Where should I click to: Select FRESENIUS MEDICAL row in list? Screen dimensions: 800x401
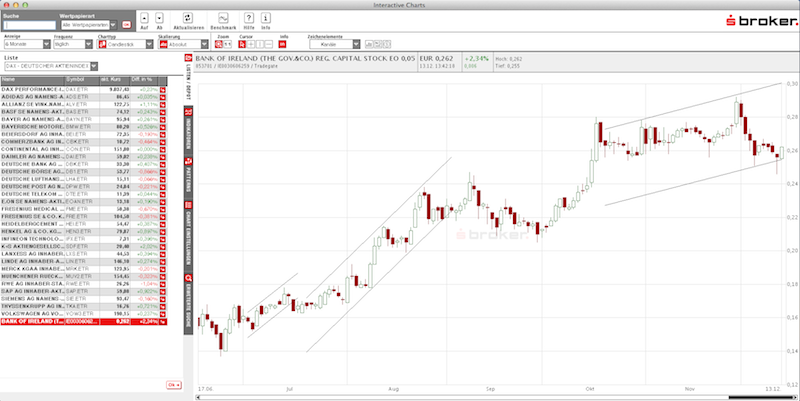coord(84,209)
